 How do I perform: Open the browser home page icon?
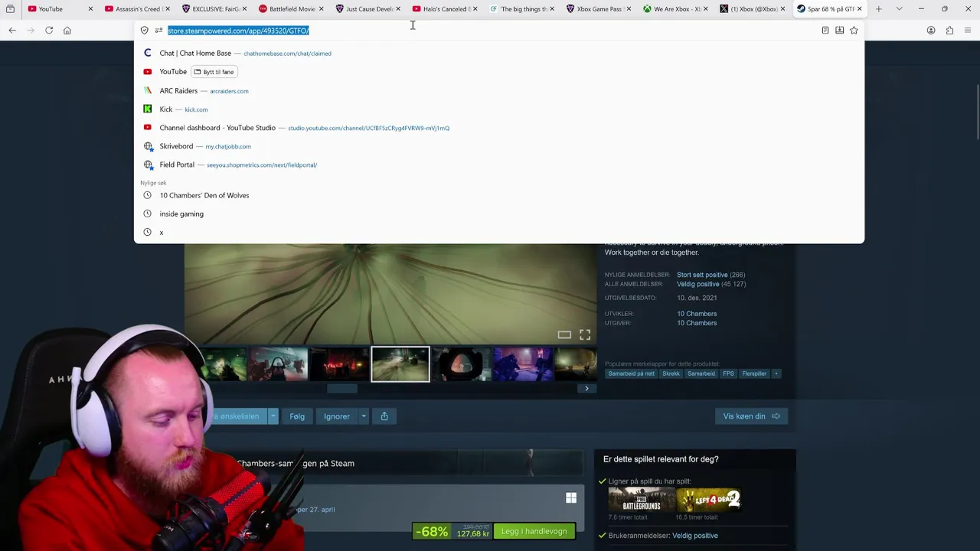pos(67,30)
